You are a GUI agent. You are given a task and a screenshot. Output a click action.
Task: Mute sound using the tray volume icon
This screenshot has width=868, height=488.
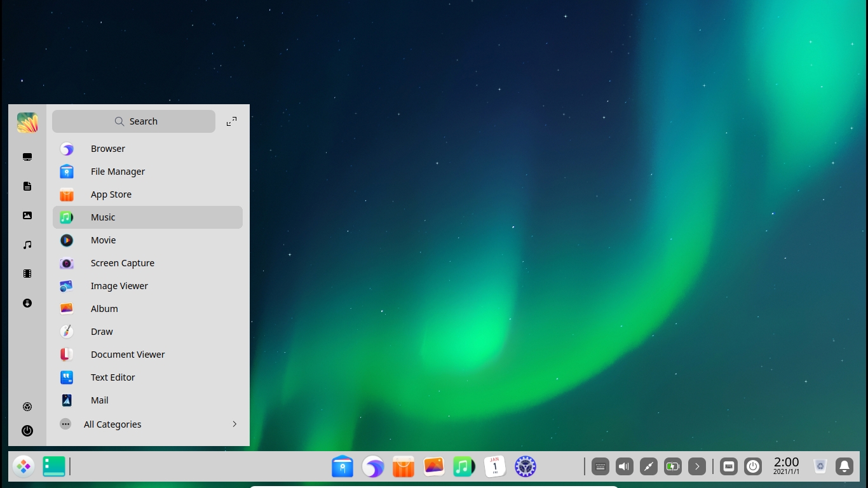[x=624, y=466]
